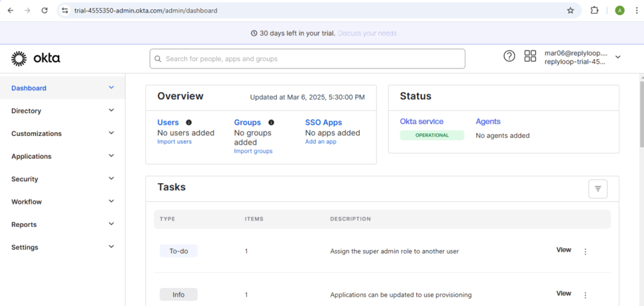Click the DESCRIPTION column header
644x306 pixels.
(x=351, y=219)
